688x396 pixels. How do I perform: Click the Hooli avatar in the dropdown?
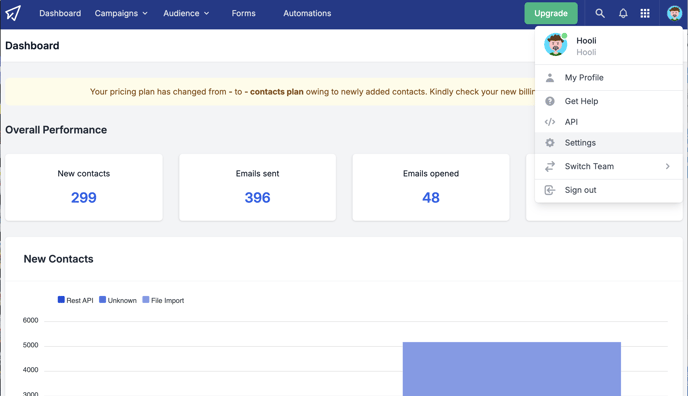coord(555,44)
